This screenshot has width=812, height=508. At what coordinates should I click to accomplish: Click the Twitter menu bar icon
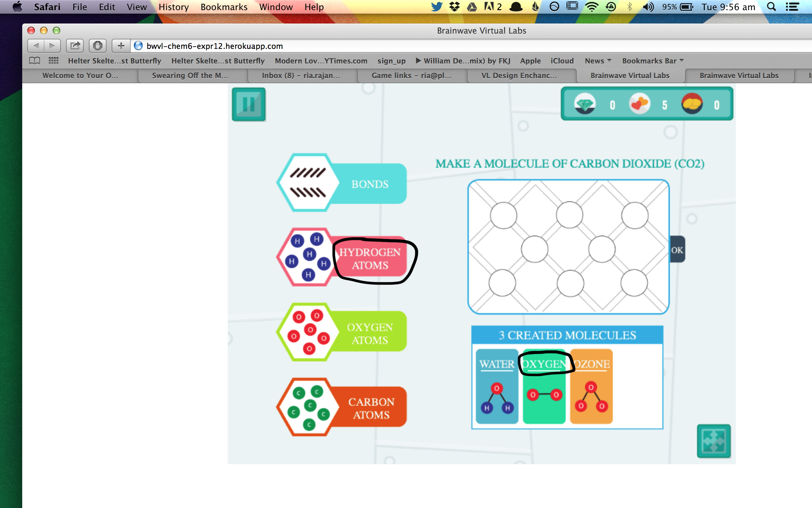click(437, 7)
